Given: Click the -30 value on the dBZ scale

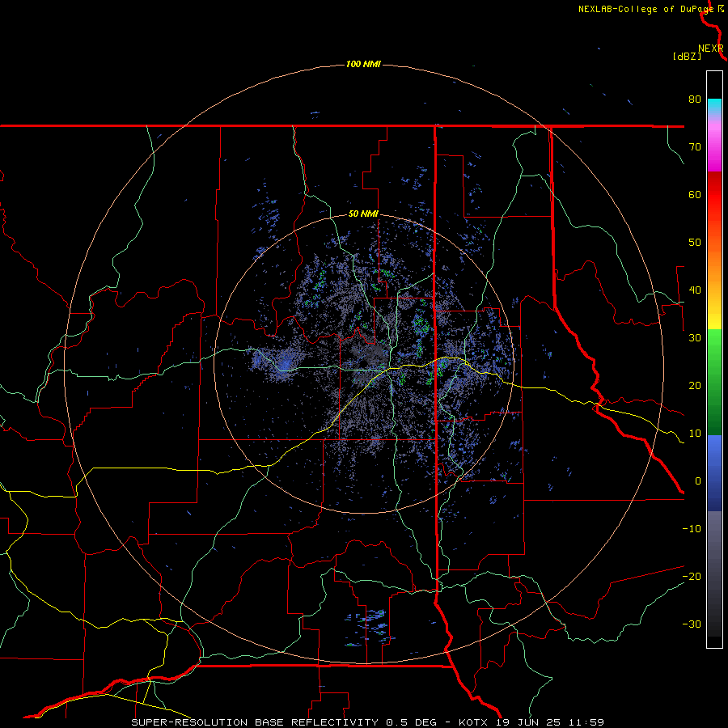Looking at the screenshot, I should (x=692, y=624).
